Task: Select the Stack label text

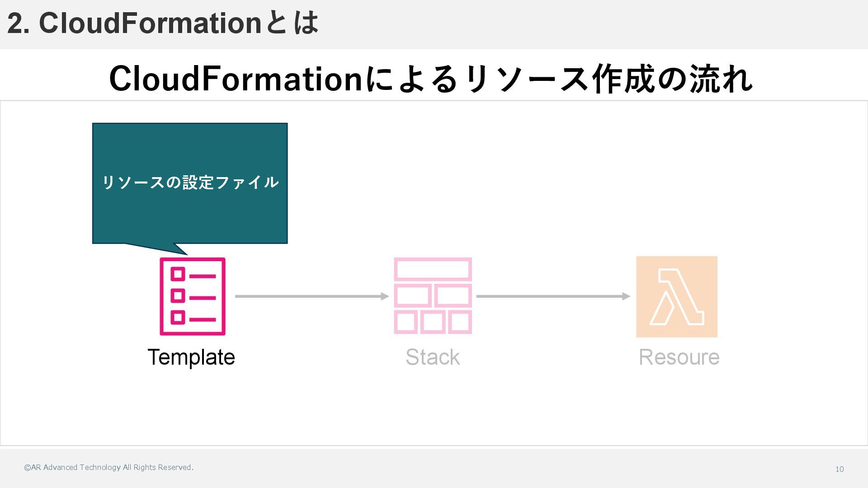Action: pyautogui.click(x=433, y=357)
